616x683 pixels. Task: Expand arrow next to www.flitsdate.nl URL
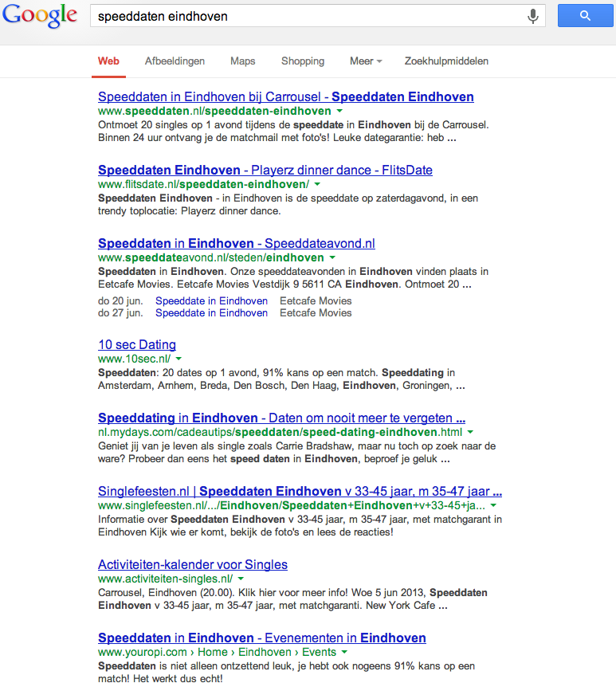click(x=317, y=184)
